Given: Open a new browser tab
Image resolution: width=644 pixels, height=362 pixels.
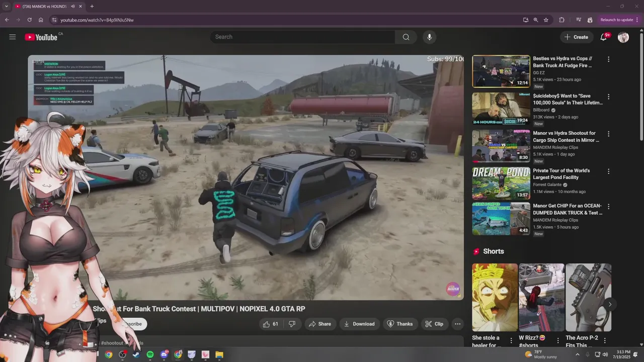Looking at the screenshot, I should pos(92,7).
